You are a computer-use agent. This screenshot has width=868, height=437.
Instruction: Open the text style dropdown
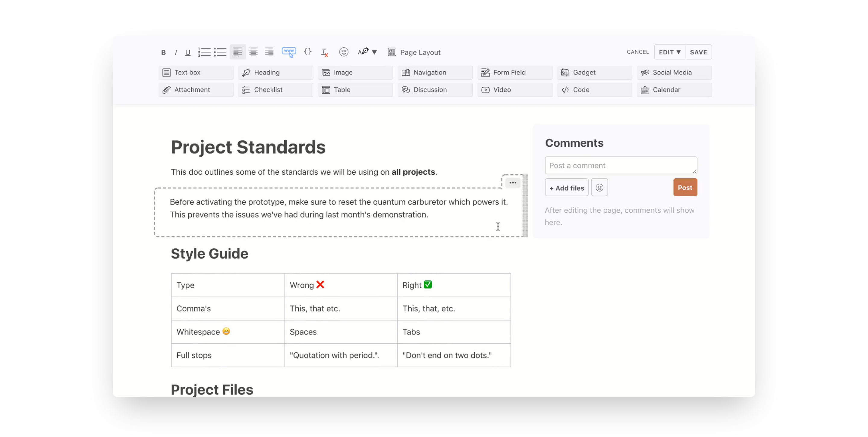[367, 52]
